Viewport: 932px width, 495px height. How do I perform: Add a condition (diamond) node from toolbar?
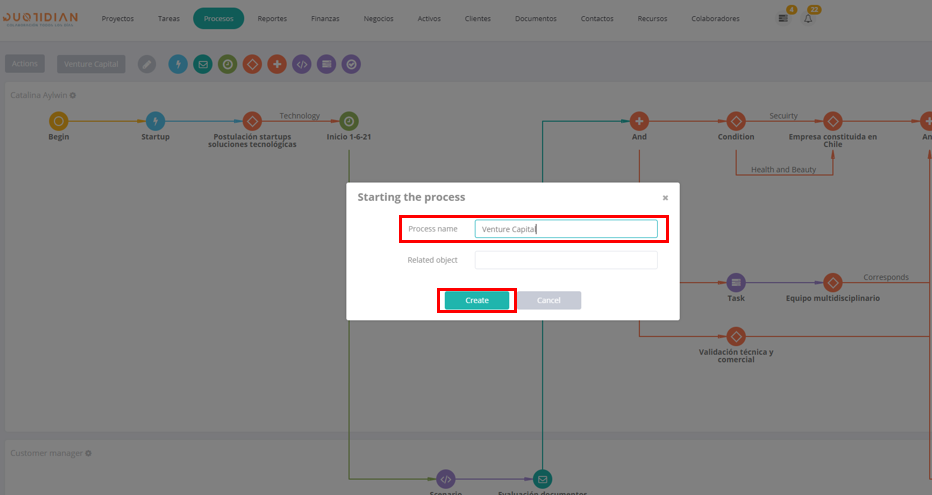[252, 64]
